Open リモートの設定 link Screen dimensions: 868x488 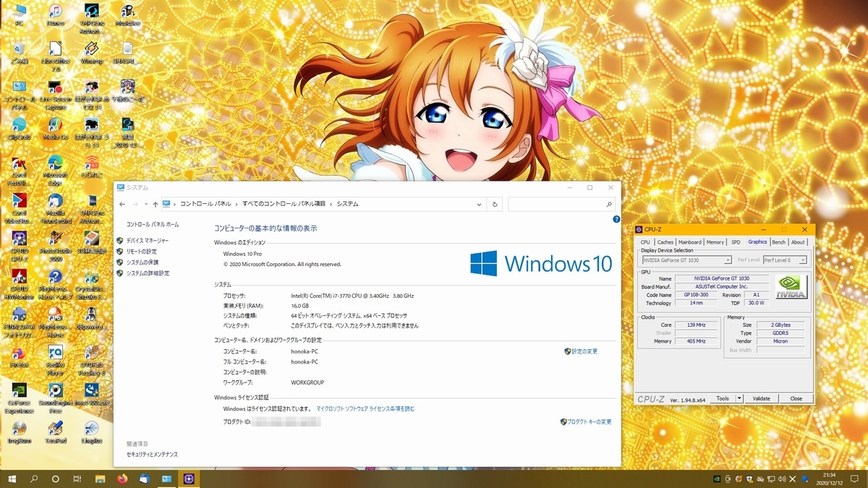click(141, 252)
